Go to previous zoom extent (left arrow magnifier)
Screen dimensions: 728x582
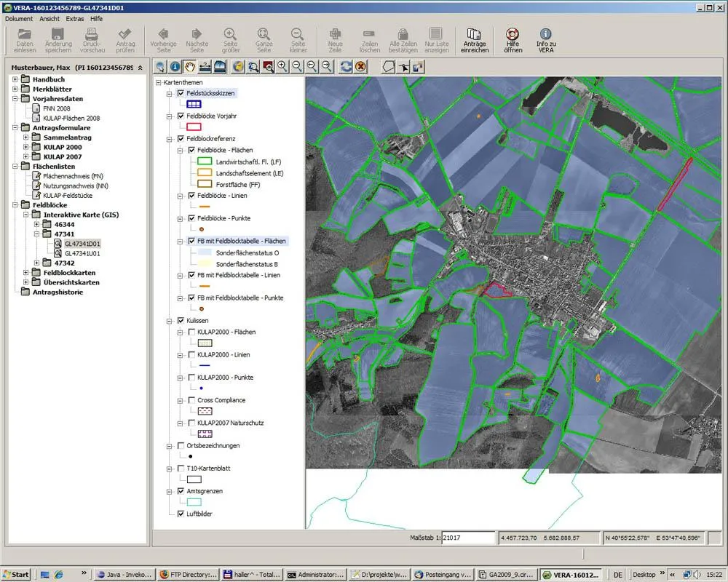(x=312, y=67)
